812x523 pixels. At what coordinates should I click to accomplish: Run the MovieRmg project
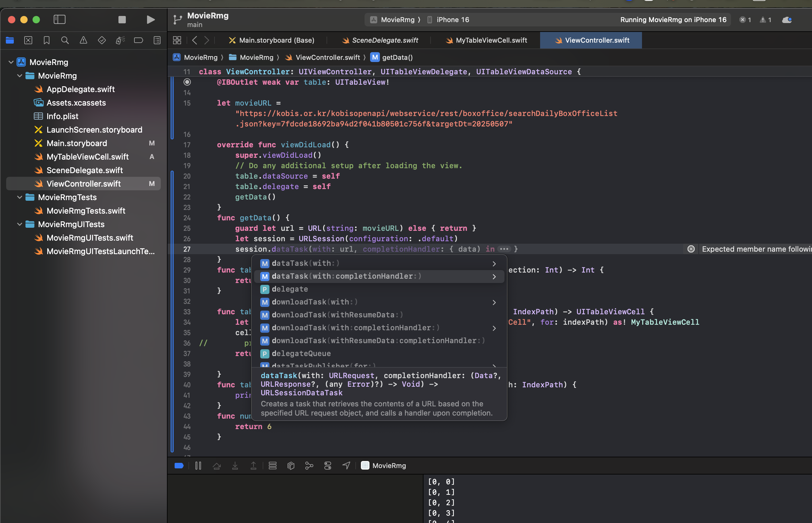pos(150,20)
